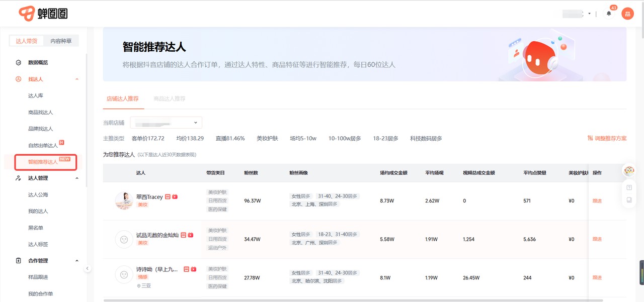Open 诗诗呦's placeholder avatar
The width and height of the screenshot is (644, 302).
[124, 275]
